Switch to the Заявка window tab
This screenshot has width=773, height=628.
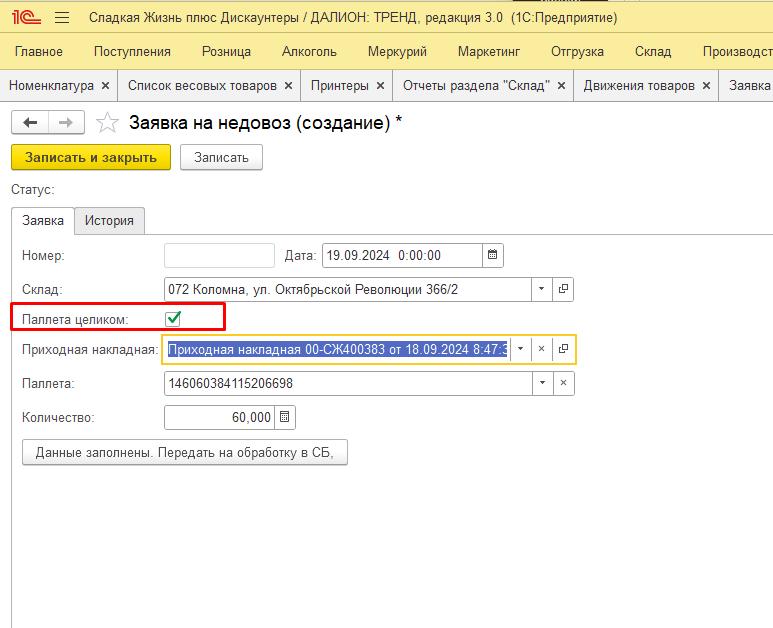(x=749, y=86)
